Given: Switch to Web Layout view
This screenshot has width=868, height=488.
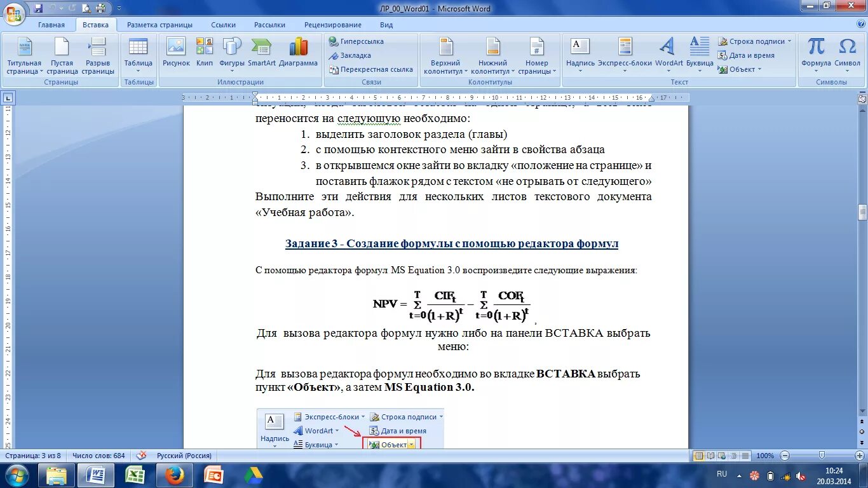Looking at the screenshot, I should [x=722, y=456].
